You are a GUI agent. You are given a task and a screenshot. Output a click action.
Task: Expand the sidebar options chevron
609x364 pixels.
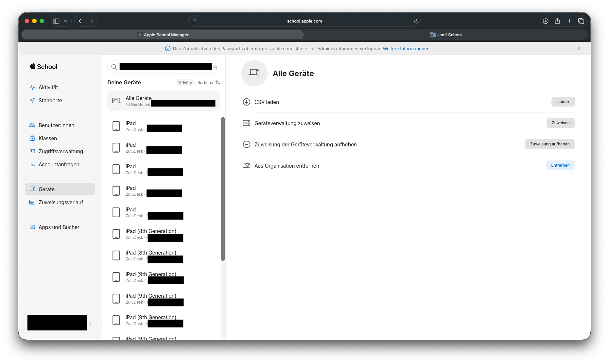66,21
